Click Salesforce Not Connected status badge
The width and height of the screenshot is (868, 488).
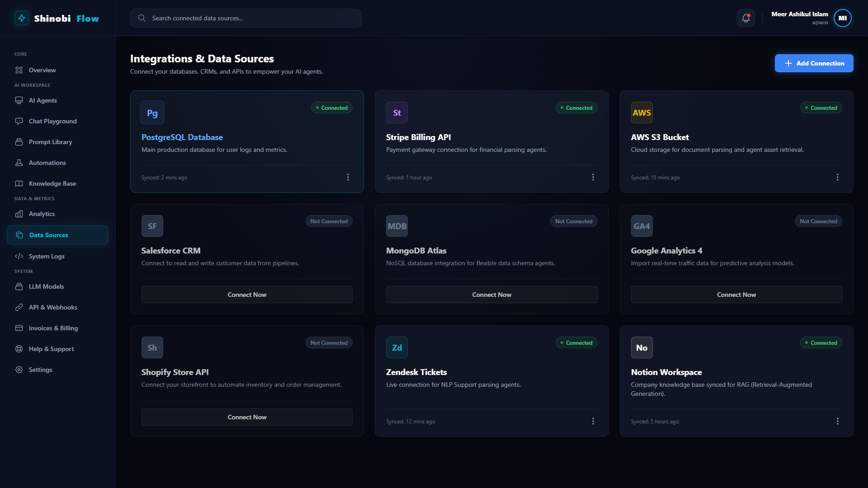pyautogui.click(x=329, y=221)
